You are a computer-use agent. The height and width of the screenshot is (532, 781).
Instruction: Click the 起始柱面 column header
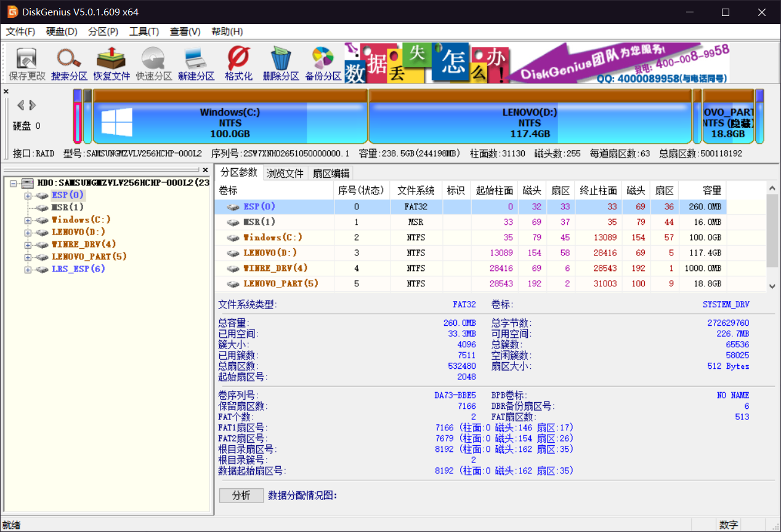coord(494,190)
